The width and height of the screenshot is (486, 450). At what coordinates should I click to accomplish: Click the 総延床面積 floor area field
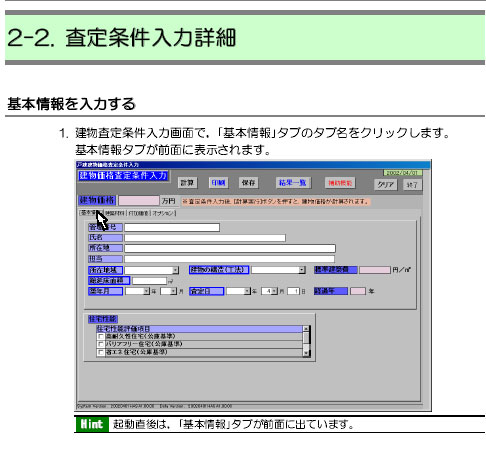[149, 281]
